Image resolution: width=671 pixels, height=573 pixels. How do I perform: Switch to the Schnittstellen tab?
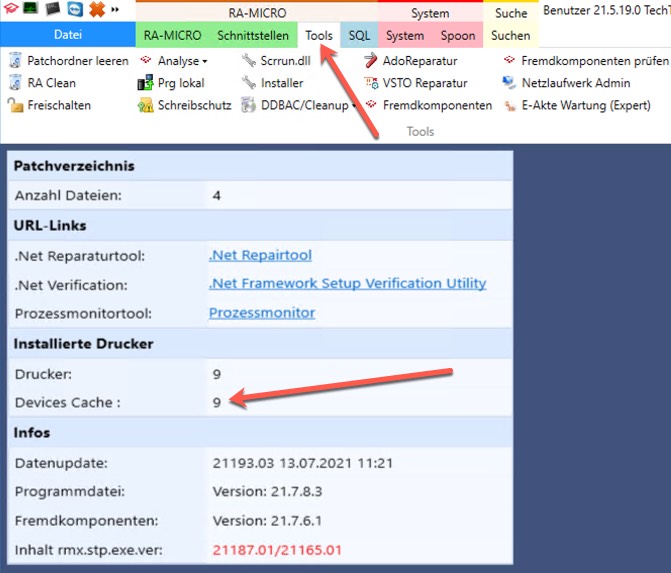[253, 35]
